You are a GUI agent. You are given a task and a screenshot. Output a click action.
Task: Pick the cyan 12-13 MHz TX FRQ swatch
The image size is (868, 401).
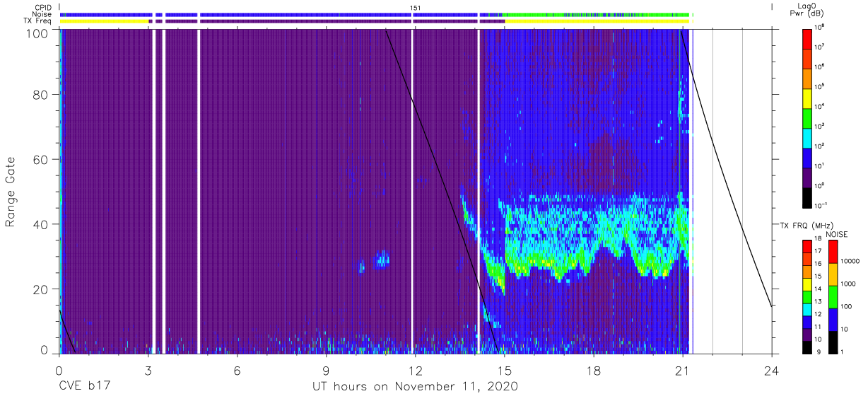(806, 308)
